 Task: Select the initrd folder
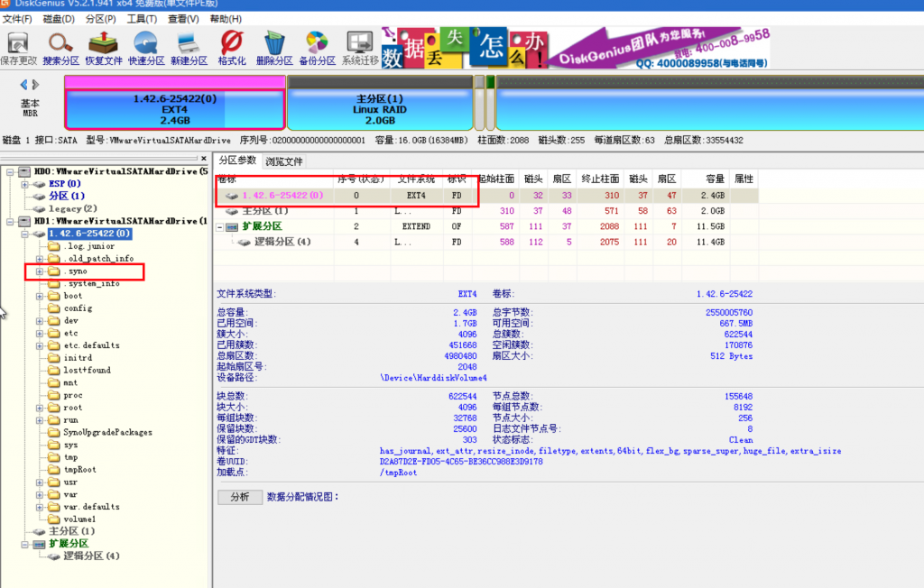78,358
